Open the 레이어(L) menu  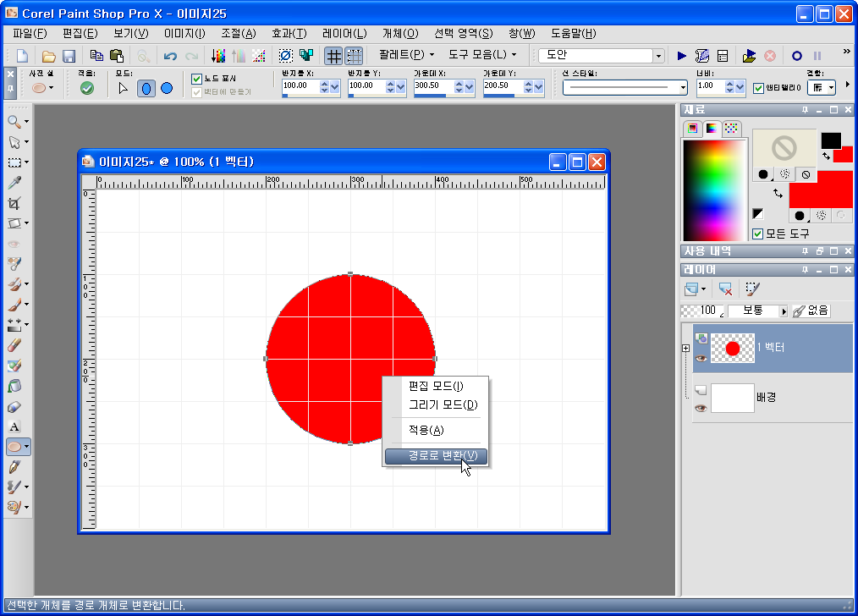pyautogui.click(x=344, y=33)
